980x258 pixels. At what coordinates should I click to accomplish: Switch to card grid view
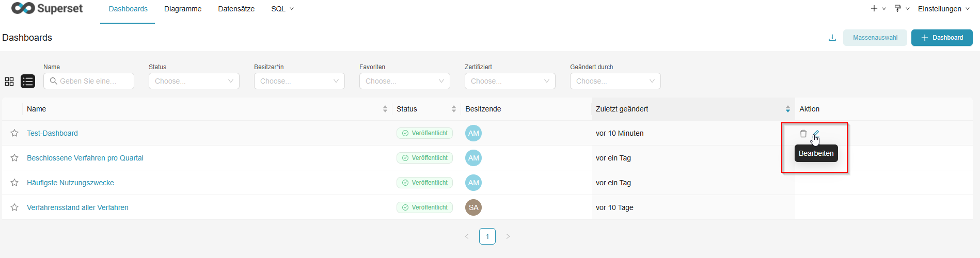tap(9, 82)
